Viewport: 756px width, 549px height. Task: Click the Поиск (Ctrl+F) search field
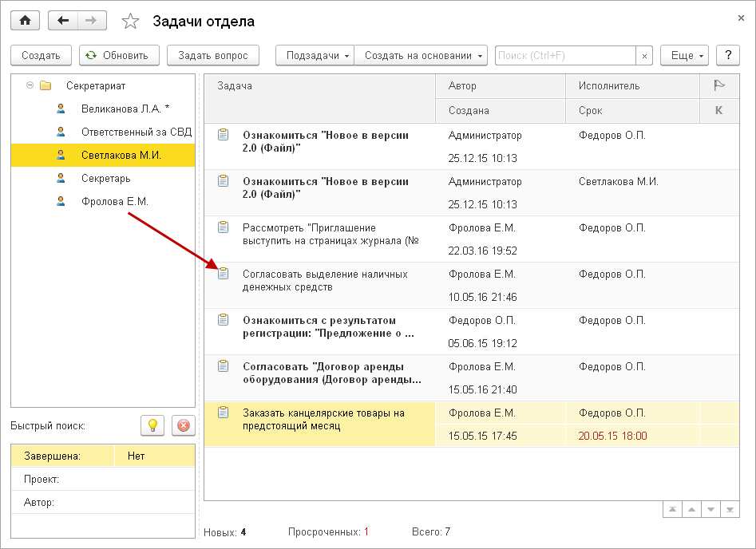[565, 55]
